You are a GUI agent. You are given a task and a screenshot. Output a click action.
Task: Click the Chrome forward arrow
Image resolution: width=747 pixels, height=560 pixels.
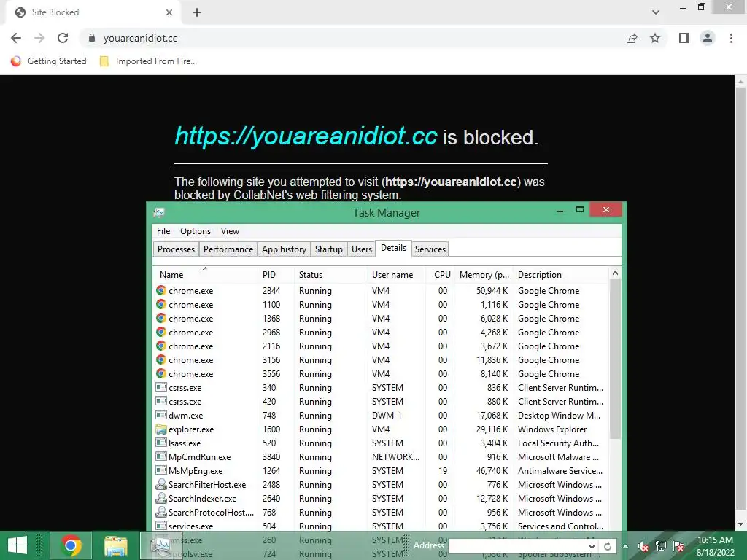[39, 38]
